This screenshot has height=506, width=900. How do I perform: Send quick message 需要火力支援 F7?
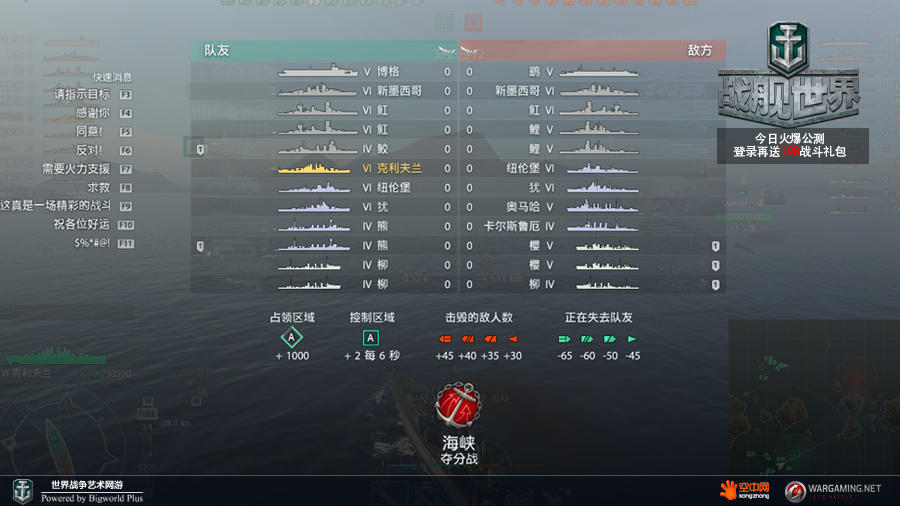tap(87, 169)
